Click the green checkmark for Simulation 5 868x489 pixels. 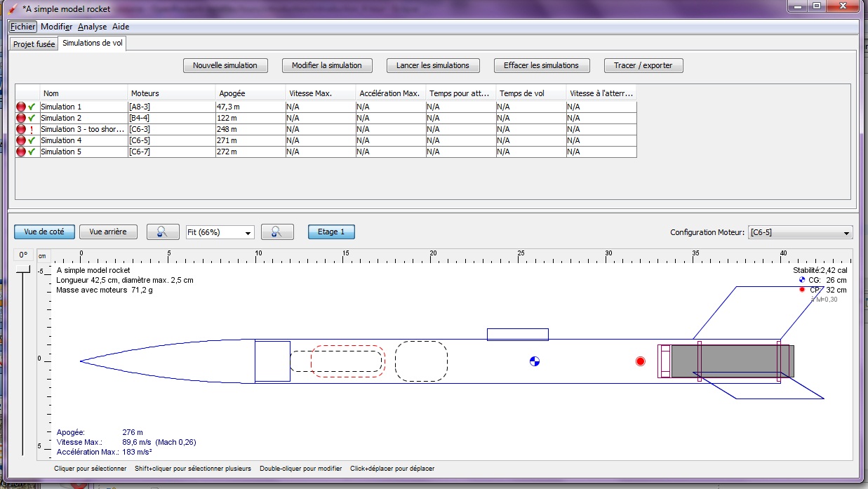32,152
